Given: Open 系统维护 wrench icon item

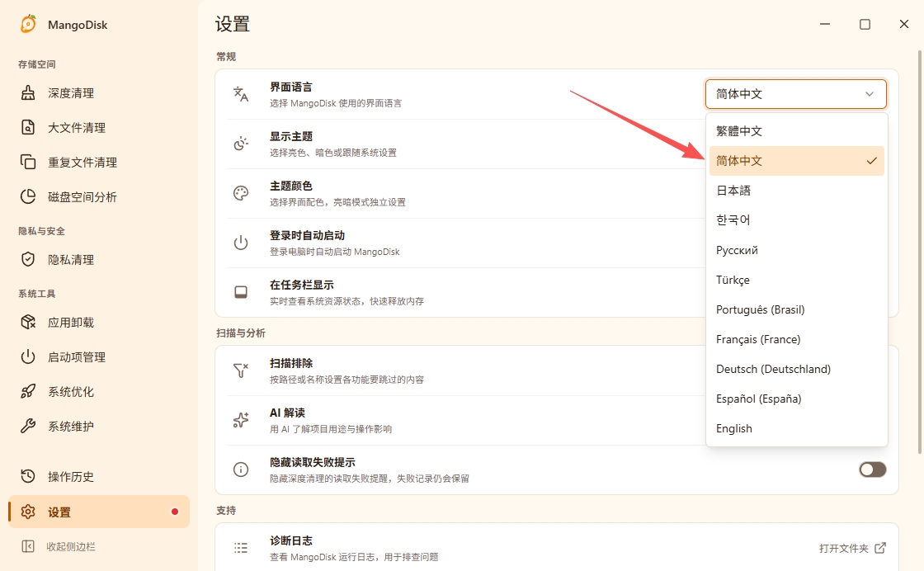Looking at the screenshot, I should [99, 426].
